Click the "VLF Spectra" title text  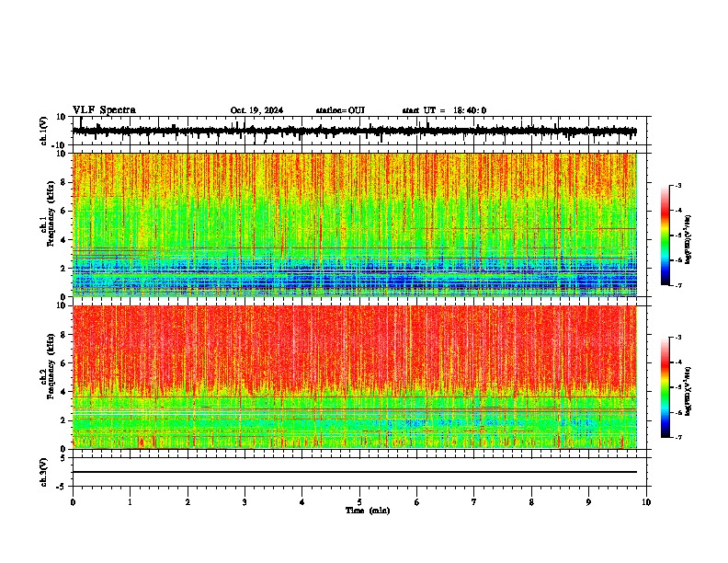point(104,110)
